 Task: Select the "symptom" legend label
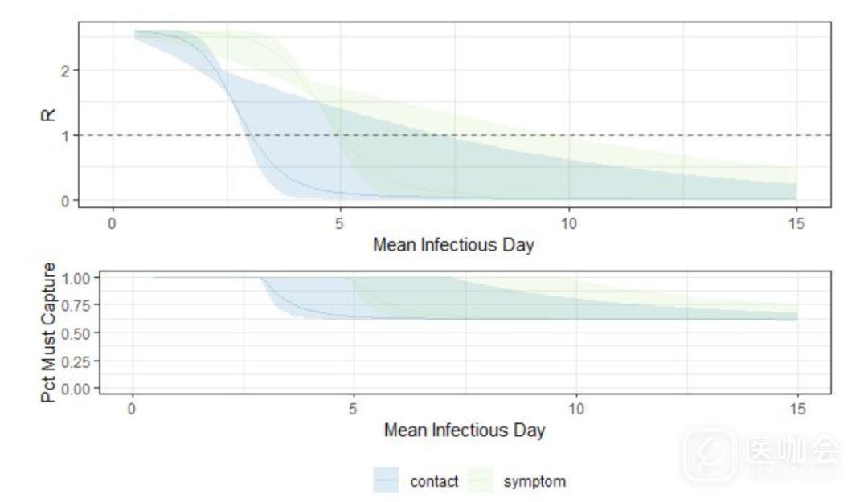534,482
